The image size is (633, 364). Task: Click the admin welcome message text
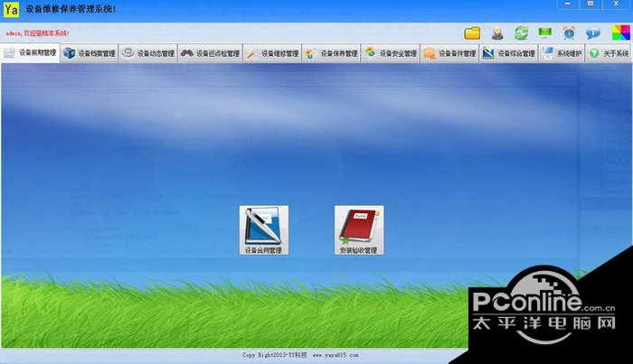(37, 33)
